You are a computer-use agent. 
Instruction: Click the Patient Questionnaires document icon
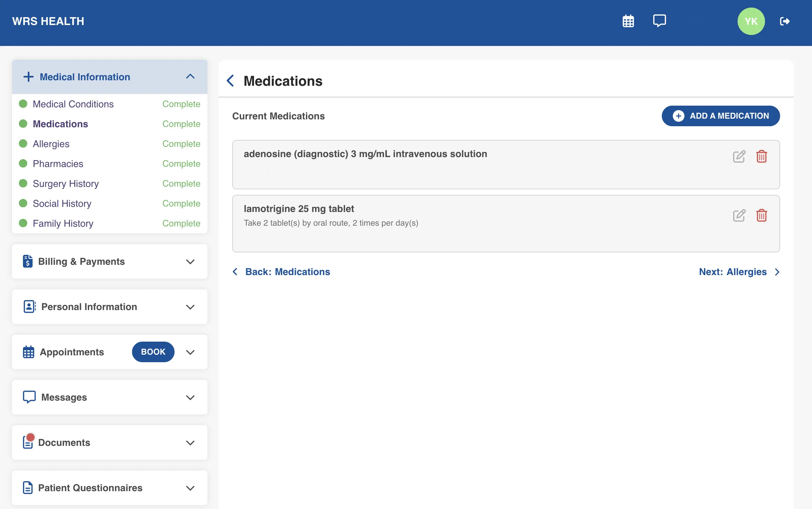(x=28, y=488)
